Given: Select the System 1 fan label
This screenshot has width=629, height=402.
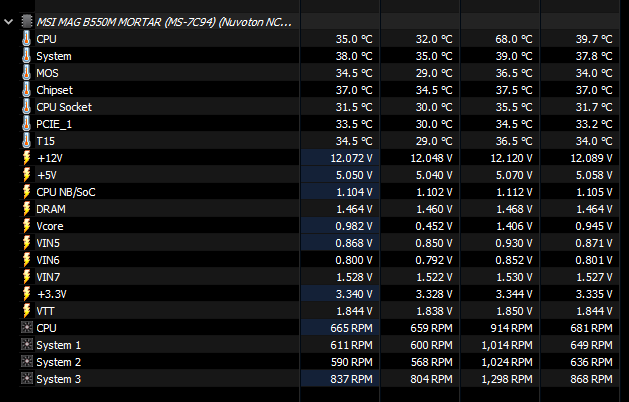Looking at the screenshot, I should 59,345.
